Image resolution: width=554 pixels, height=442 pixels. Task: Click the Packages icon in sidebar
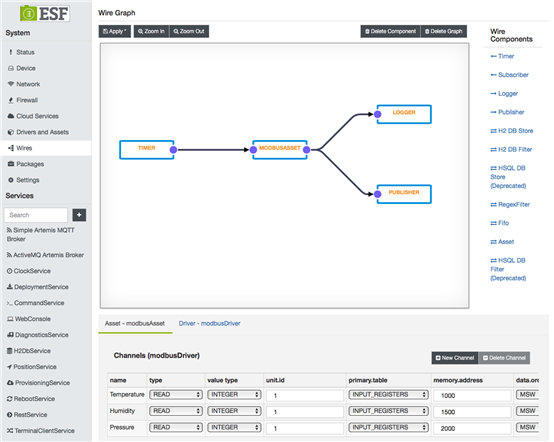click(11, 164)
